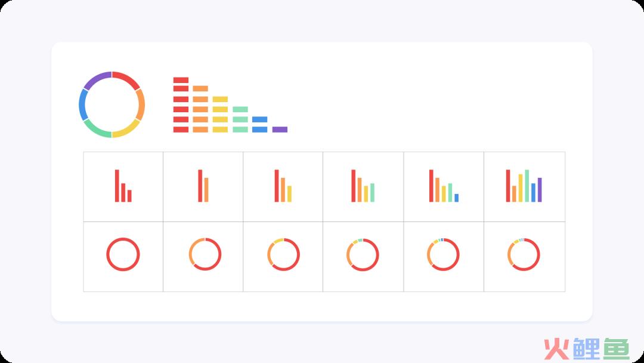The image size is (644, 363).
Task: Click the red and orange two-segment donut
Action: pos(205,254)
